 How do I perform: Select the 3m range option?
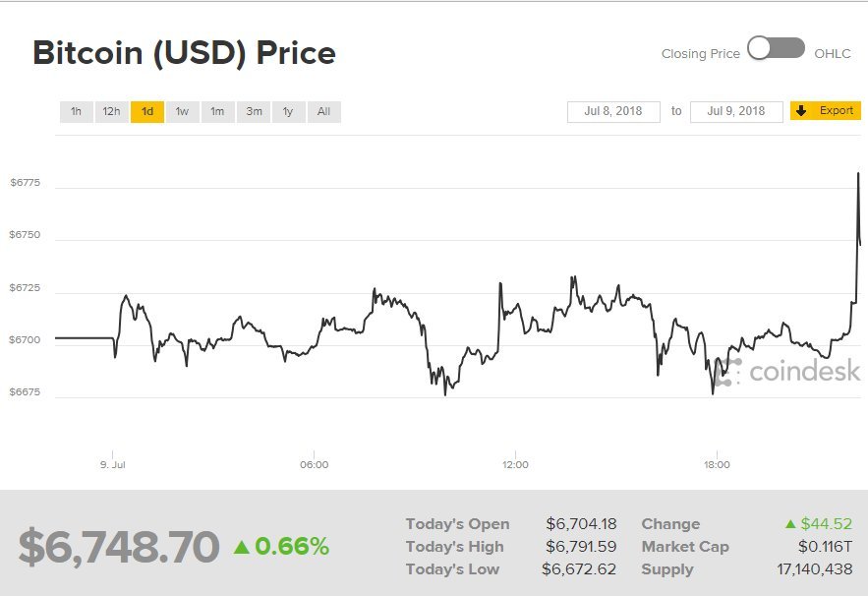[254, 112]
